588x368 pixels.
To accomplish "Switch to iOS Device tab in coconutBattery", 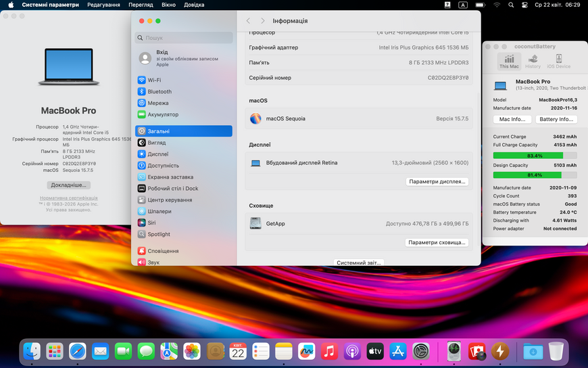I will click(558, 61).
